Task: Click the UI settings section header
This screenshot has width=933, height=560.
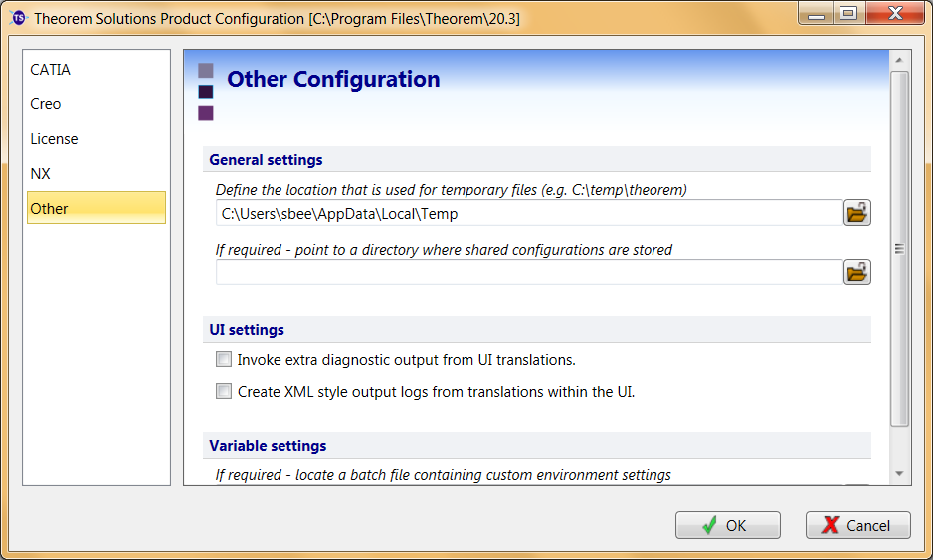Action: [x=537, y=329]
